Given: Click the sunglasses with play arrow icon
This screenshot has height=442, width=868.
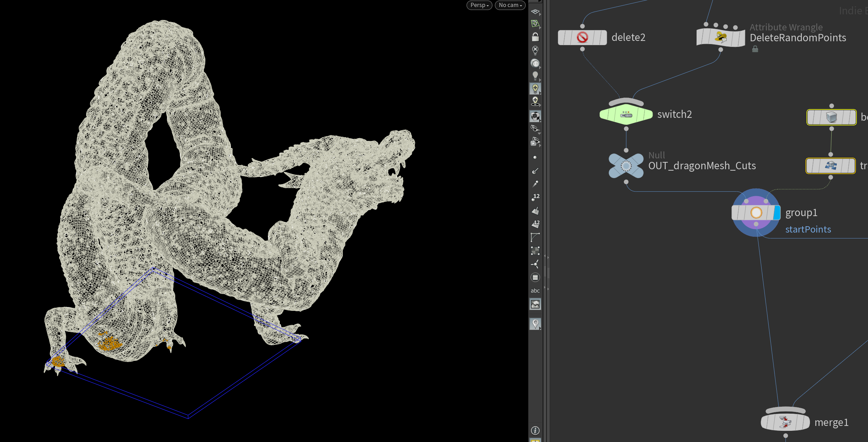Looking at the screenshot, I should [x=535, y=142].
